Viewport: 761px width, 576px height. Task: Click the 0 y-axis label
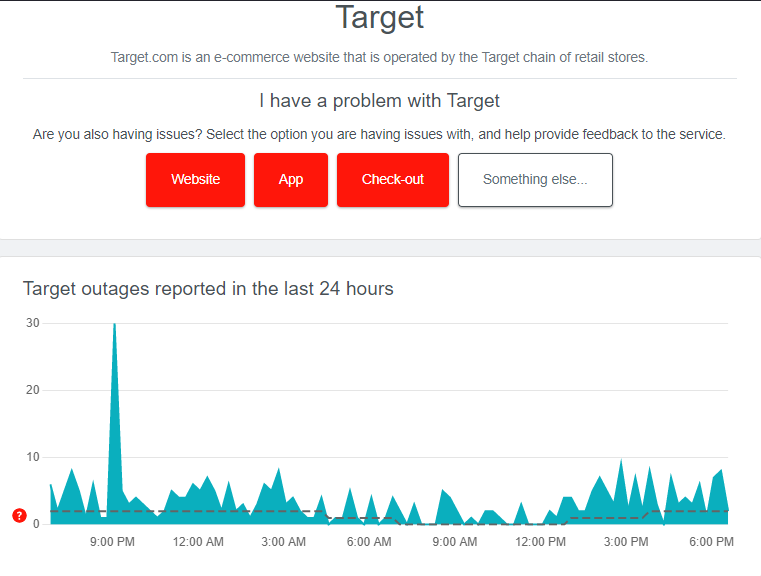click(x=36, y=524)
